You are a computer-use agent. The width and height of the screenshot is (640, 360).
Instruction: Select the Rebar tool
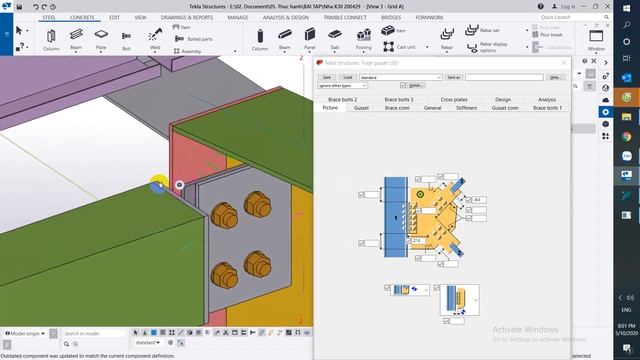pos(447,40)
